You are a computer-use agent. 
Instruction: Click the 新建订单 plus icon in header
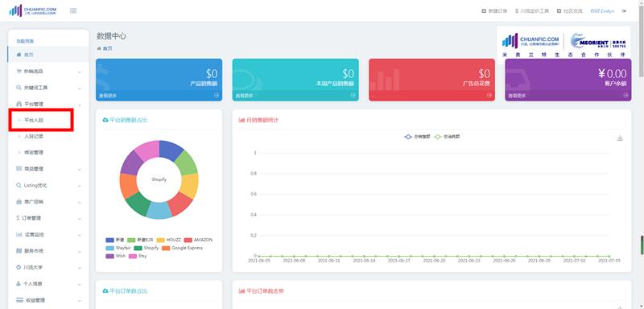click(x=484, y=11)
